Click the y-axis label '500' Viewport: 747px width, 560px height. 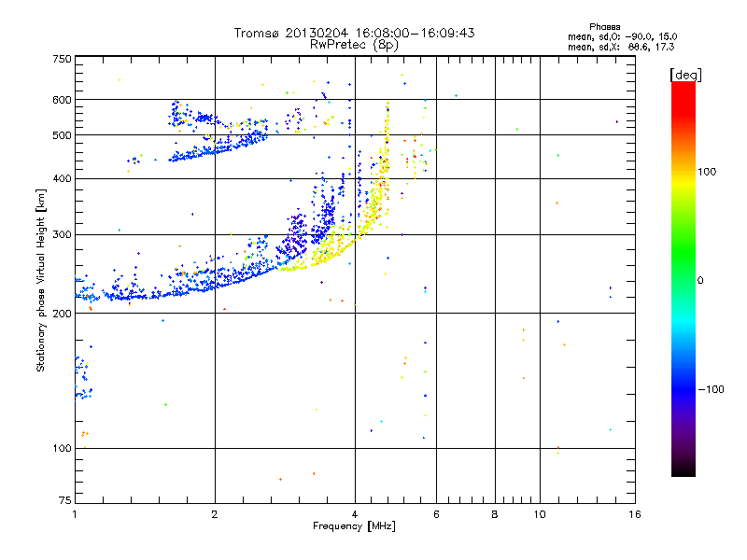(62, 135)
